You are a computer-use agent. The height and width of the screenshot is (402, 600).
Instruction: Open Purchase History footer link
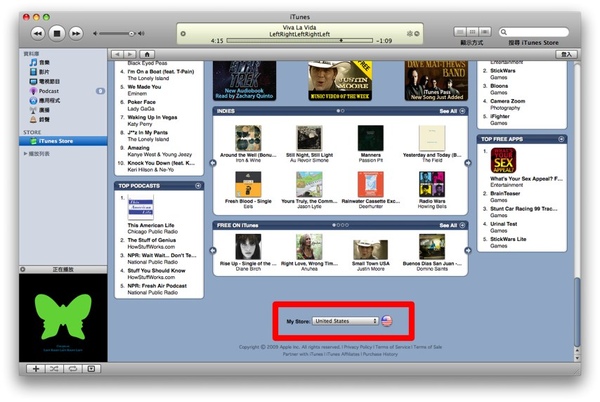380,355
